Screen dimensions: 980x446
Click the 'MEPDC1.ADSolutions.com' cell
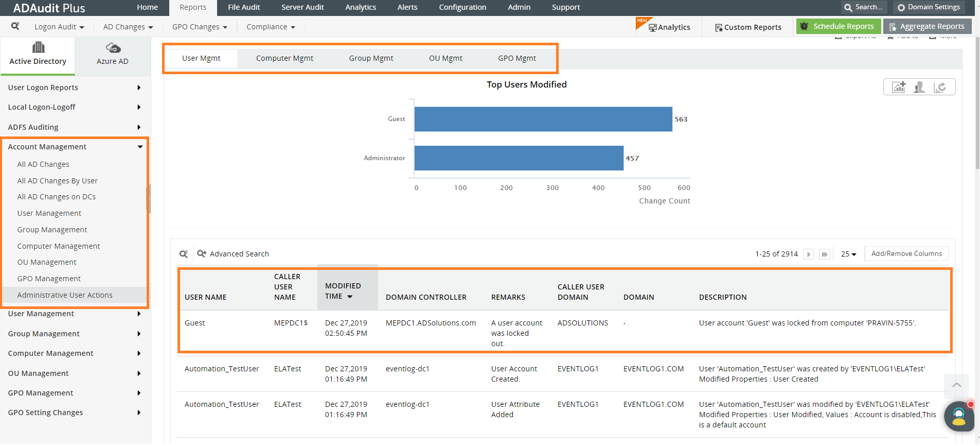[x=431, y=323]
